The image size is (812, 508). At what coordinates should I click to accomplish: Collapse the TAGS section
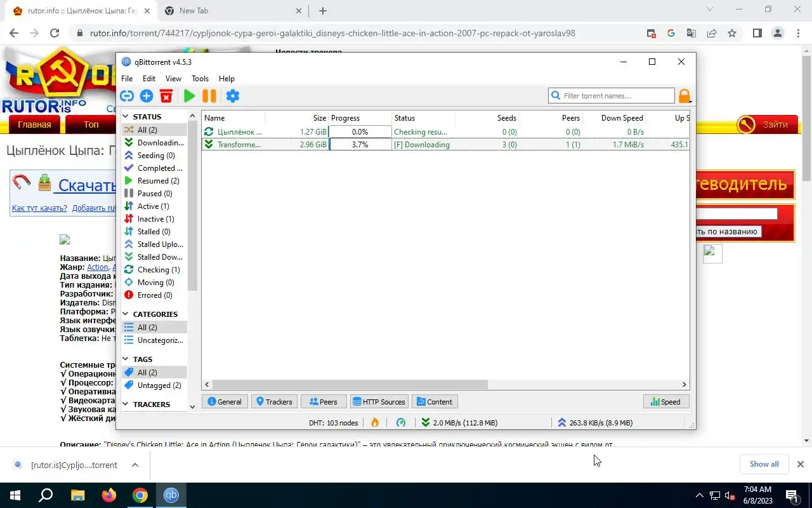(126, 359)
